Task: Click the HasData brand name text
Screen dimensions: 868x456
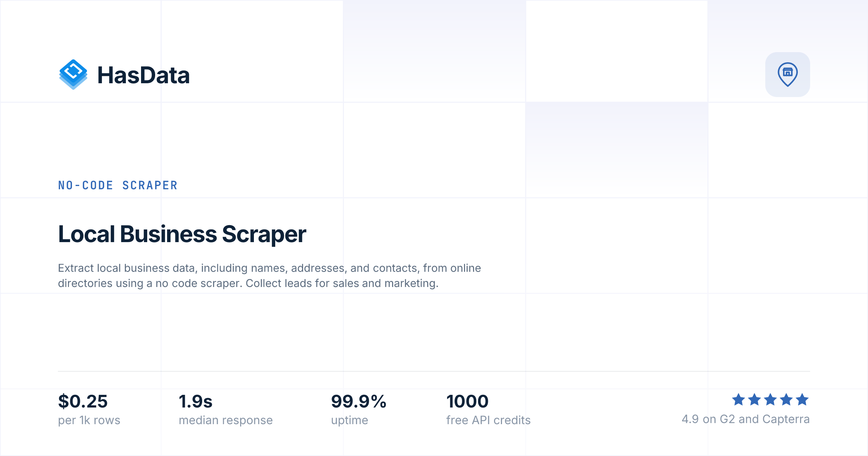Action: (144, 75)
